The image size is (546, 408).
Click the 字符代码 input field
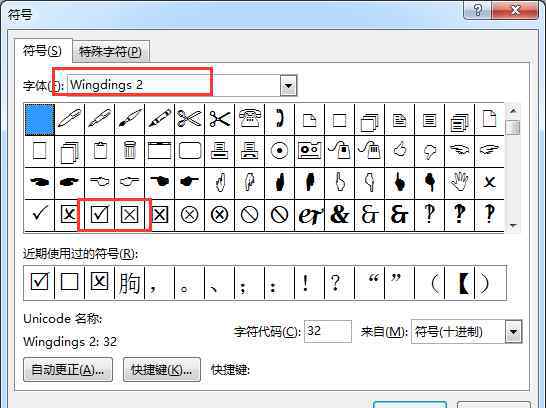[x=328, y=331]
